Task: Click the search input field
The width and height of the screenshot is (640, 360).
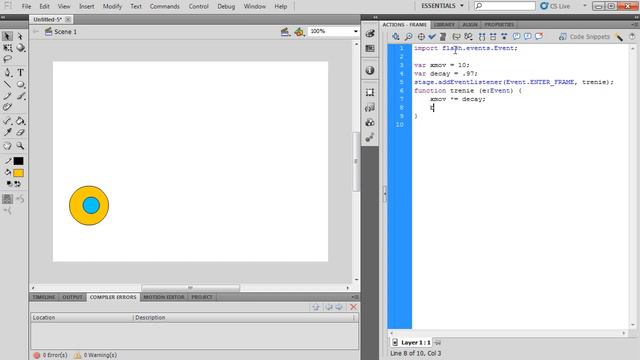Action: 505,6
